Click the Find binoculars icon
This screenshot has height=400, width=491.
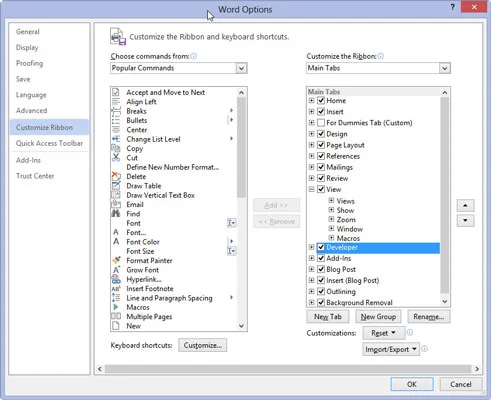coord(116,214)
